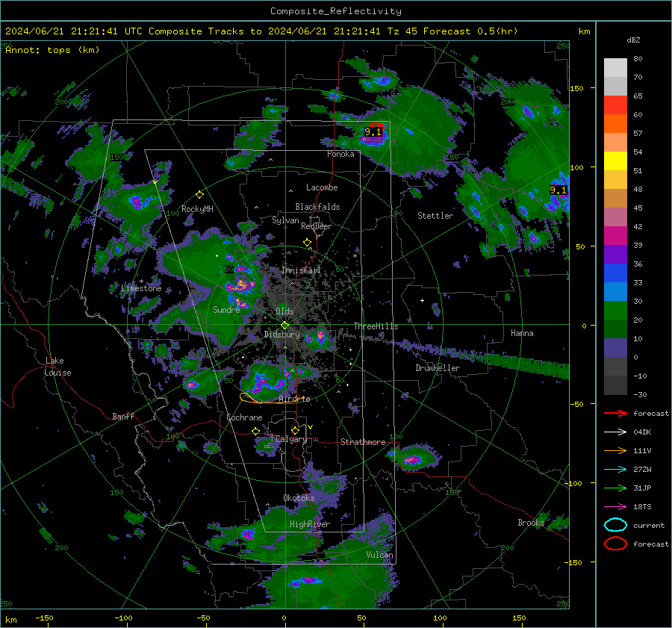This screenshot has width=672, height=628.
Task: Click the Brooks label
Action: (531, 523)
